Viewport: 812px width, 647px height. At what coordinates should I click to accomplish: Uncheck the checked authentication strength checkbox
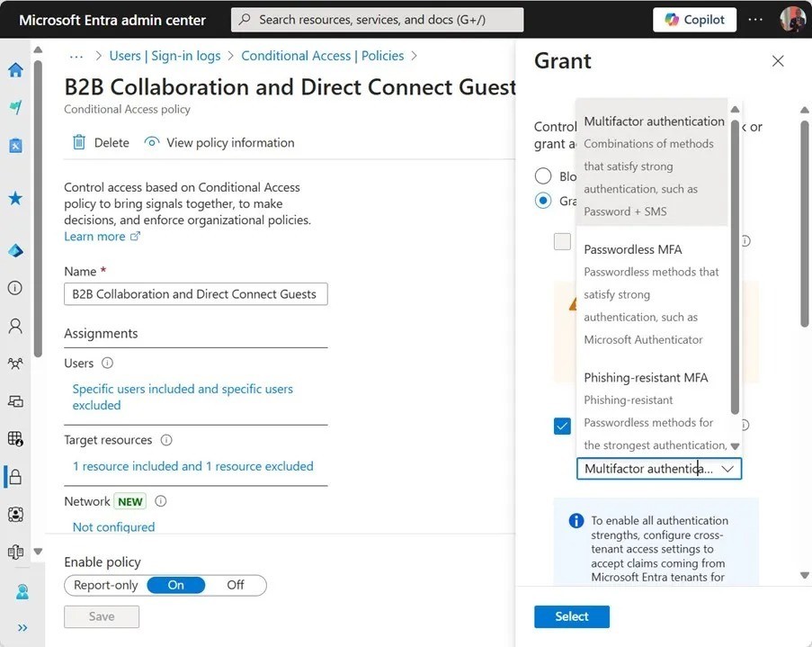[562, 426]
